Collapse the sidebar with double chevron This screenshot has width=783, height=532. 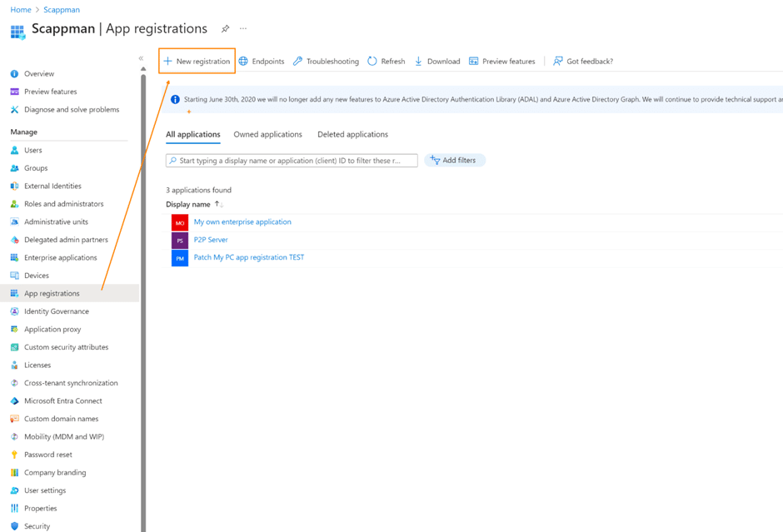141,58
